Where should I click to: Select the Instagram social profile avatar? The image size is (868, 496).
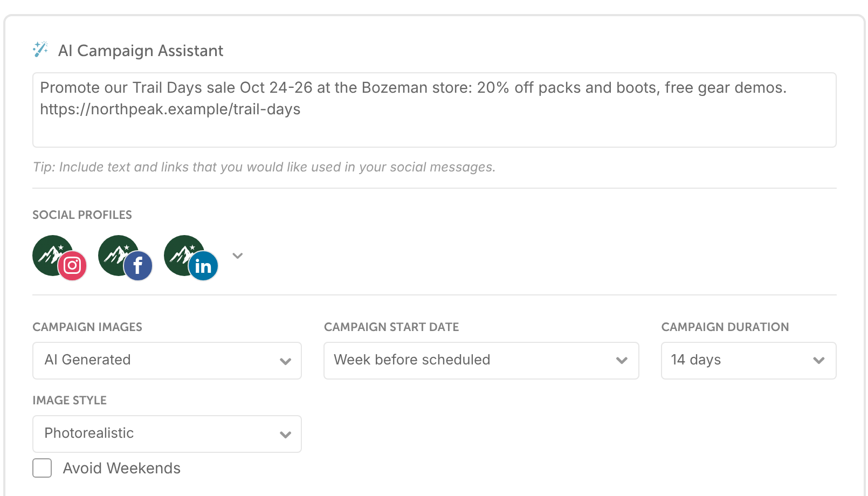59,258
